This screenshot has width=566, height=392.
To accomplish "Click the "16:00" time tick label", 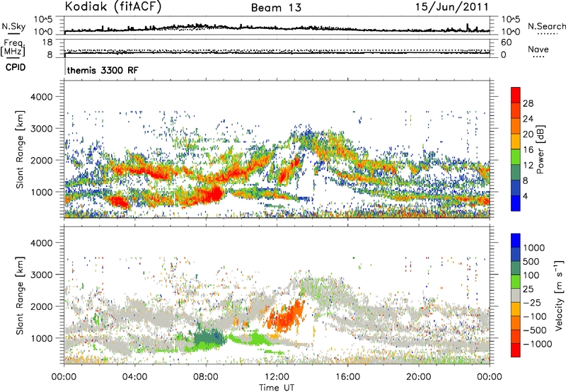I will click(347, 377).
